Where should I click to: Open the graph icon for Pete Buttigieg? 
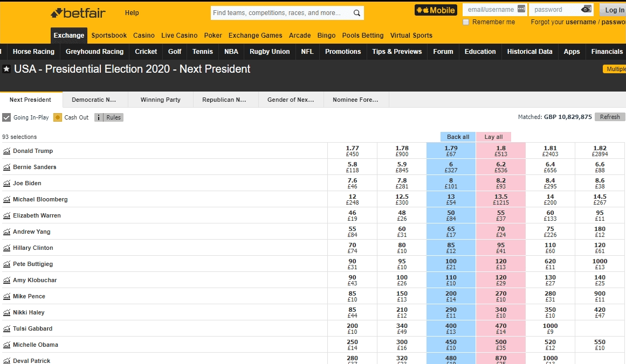tap(6, 264)
